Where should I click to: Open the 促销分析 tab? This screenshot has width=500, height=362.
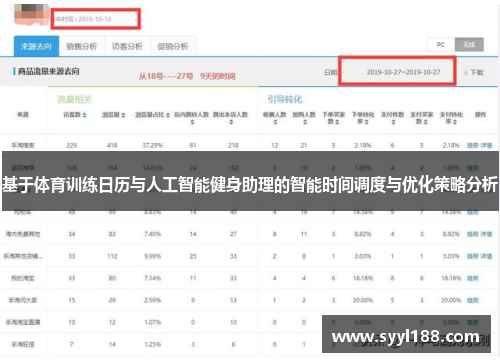point(173,46)
